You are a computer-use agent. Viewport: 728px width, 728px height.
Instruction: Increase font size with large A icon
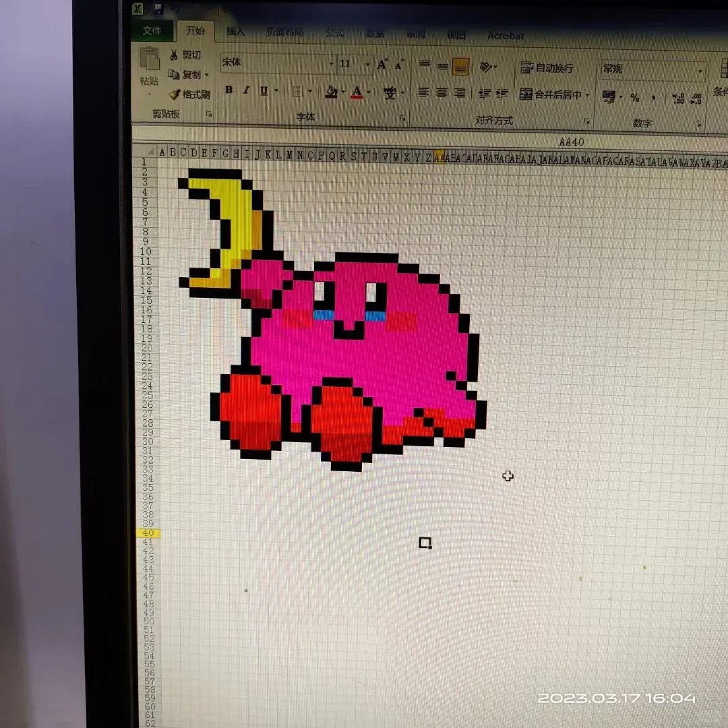pos(382,65)
